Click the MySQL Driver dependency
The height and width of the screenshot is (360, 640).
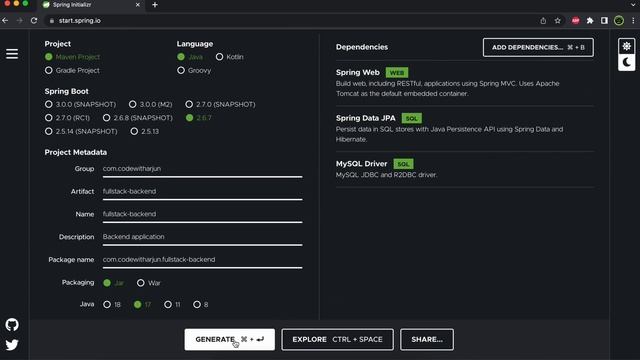click(x=464, y=169)
